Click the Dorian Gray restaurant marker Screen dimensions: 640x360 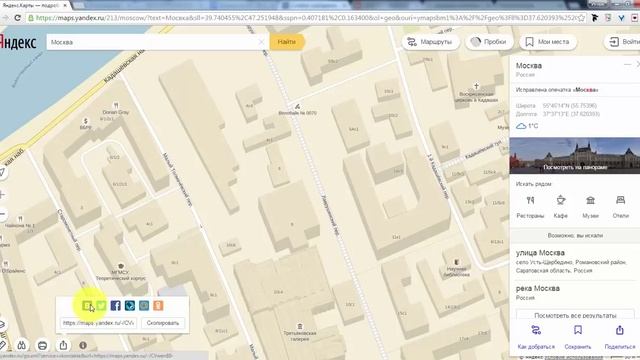116,109
